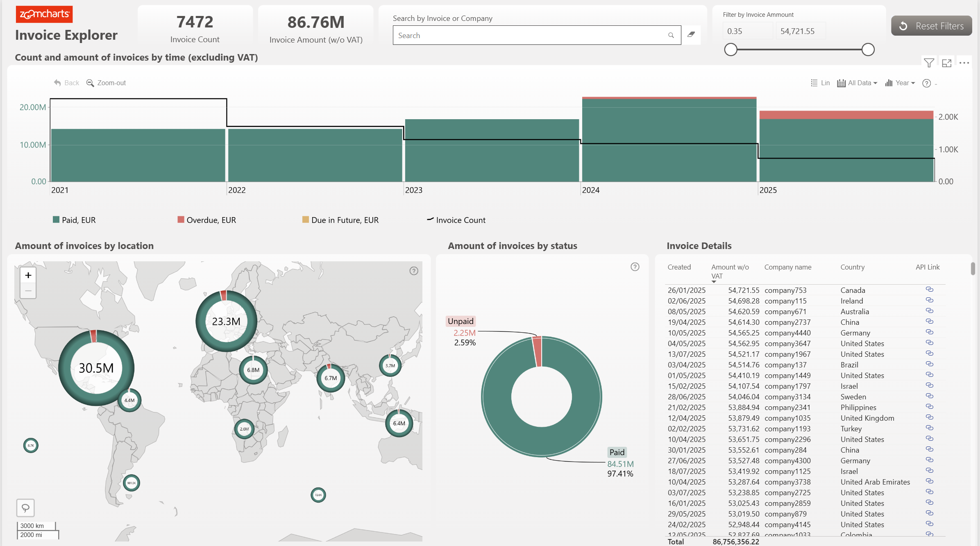
Task: Click the right invoice amount slider handle
Action: pyautogui.click(x=868, y=50)
